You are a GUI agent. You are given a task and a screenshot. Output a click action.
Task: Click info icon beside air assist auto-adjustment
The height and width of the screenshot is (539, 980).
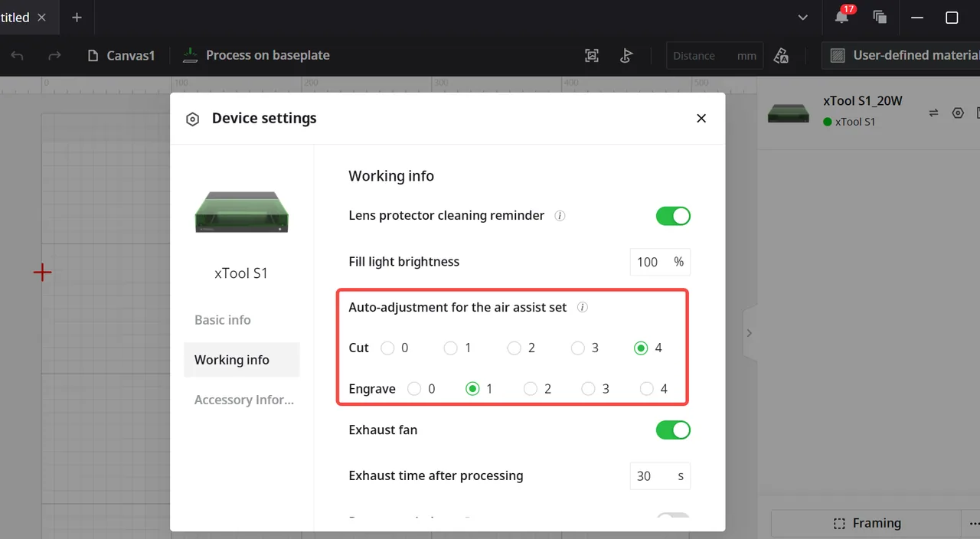[x=582, y=308]
